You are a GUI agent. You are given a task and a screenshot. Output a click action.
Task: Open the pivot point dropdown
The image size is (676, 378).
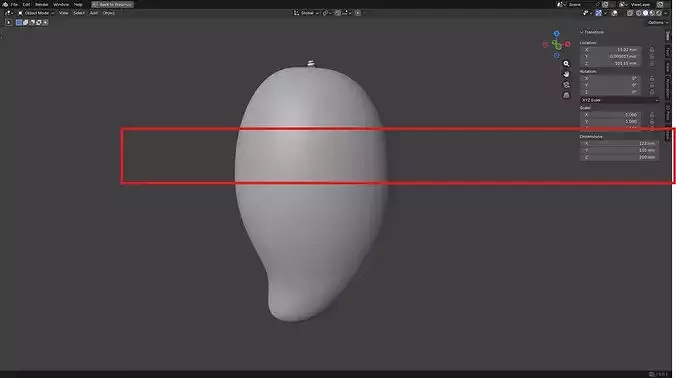click(327, 13)
